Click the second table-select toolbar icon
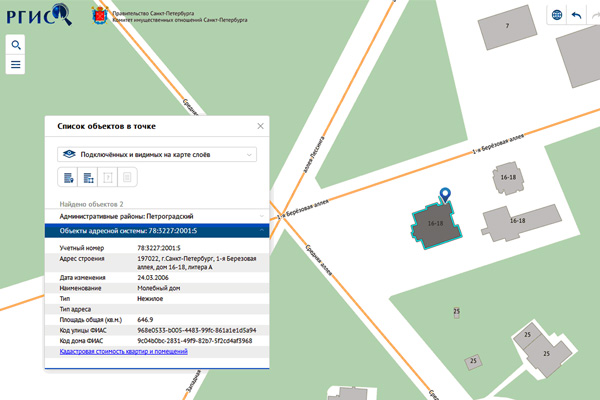This screenshot has height=400, width=600. click(x=88, y=178)
